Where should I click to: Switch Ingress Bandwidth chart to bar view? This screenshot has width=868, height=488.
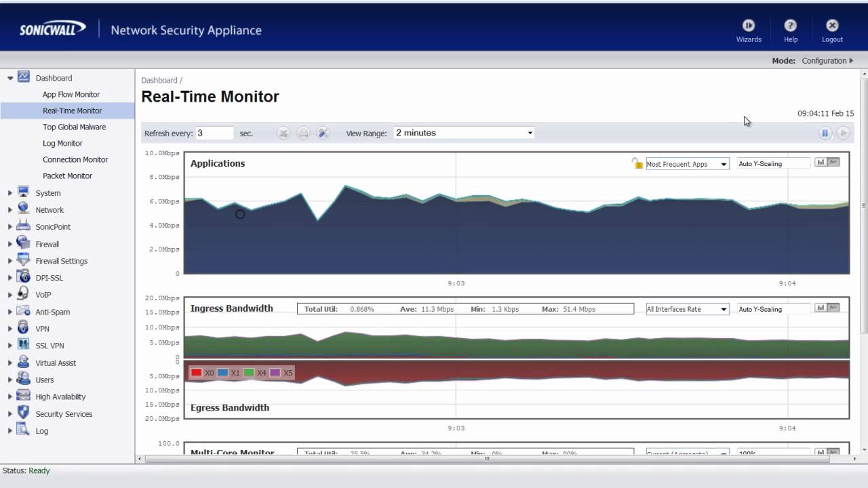(x=821, y=308)
